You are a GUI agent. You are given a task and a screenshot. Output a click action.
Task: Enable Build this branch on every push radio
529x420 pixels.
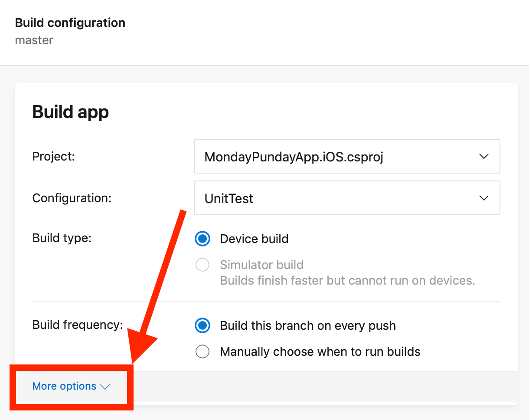pyautogui.click(x=202, y=325)
